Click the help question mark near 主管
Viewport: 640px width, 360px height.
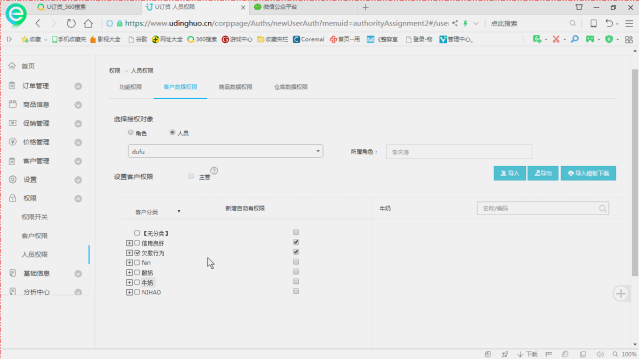click(214, 171)
